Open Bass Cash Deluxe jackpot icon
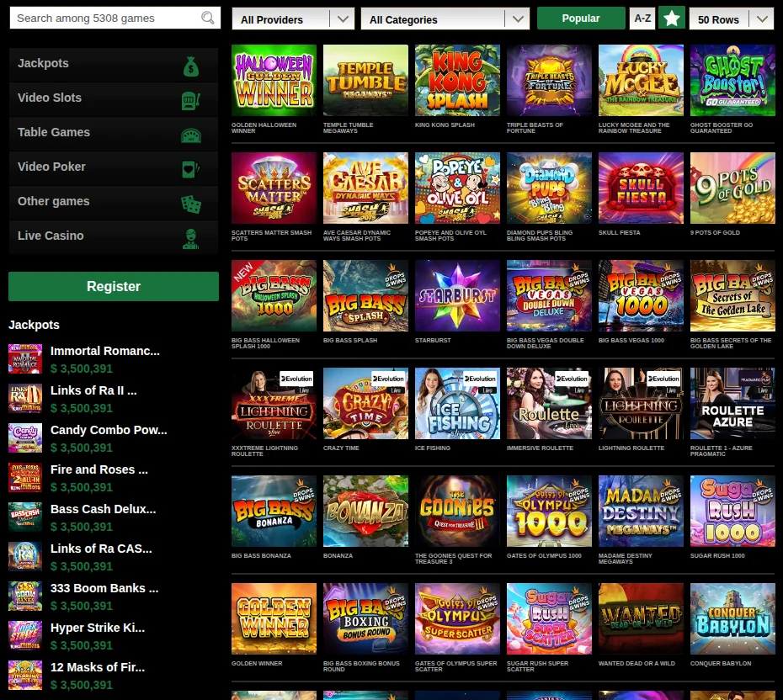The width and height of the screenshot is (783, 700). point(25,517)
